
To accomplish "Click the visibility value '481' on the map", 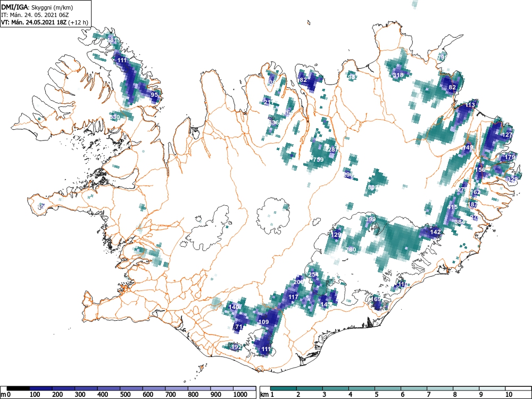I will (112, 40).
